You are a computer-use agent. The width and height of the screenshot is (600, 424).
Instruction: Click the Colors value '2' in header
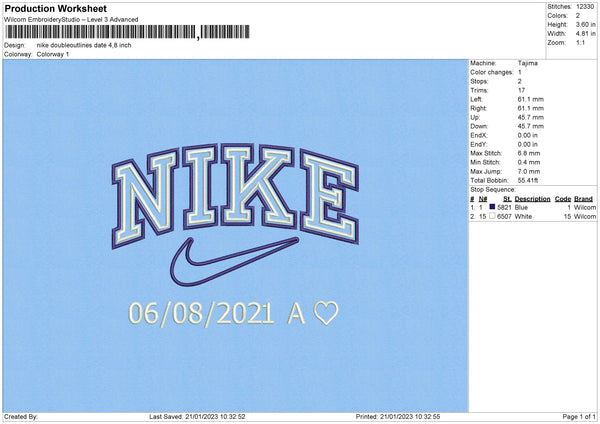(x=578, y=16)
